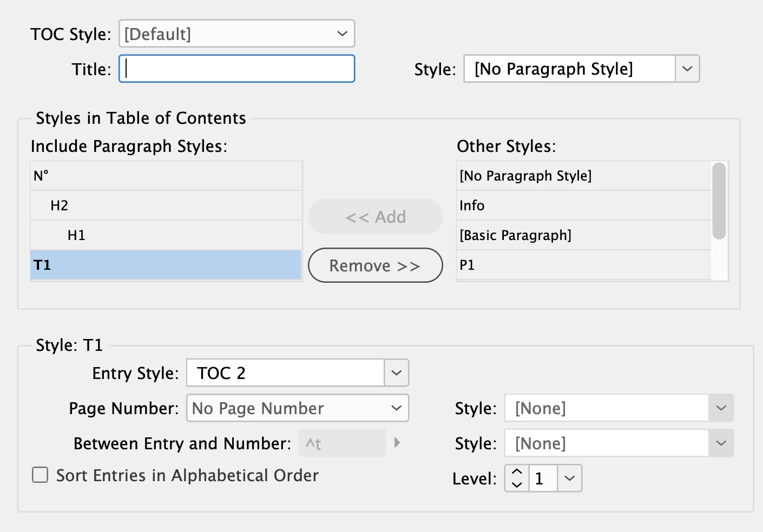Open the TOC Style dropdown

pos(236,34)
